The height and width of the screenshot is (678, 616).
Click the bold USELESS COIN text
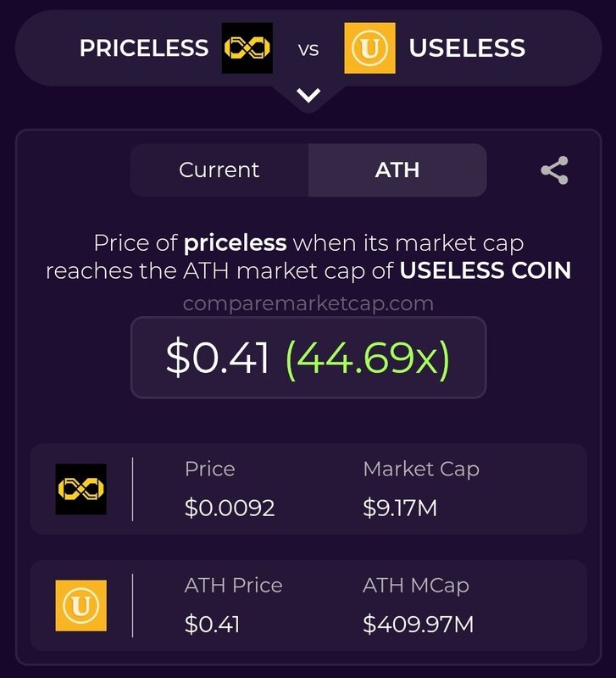485,270
